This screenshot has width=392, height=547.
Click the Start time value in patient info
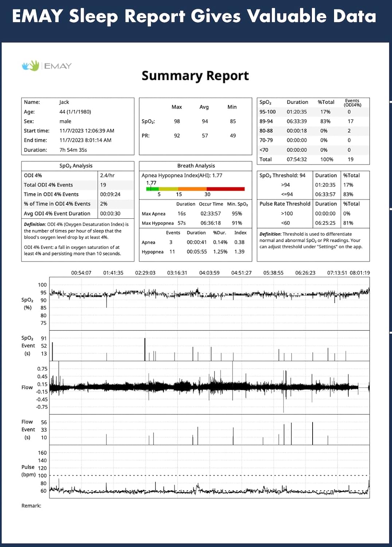(87, 131)
